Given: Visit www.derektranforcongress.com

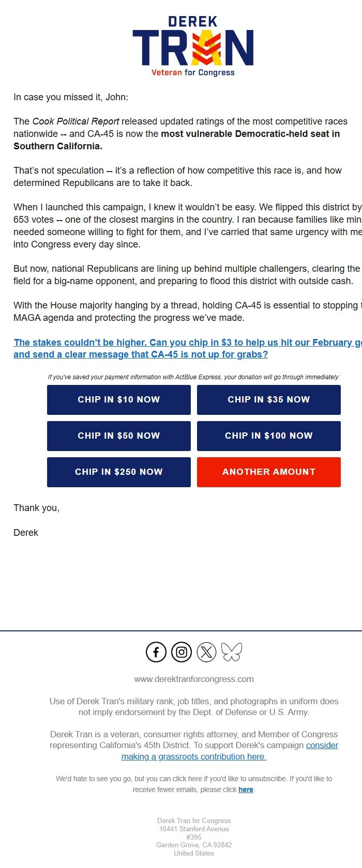Looking at the screenshot, I should [x=194, y=679].
